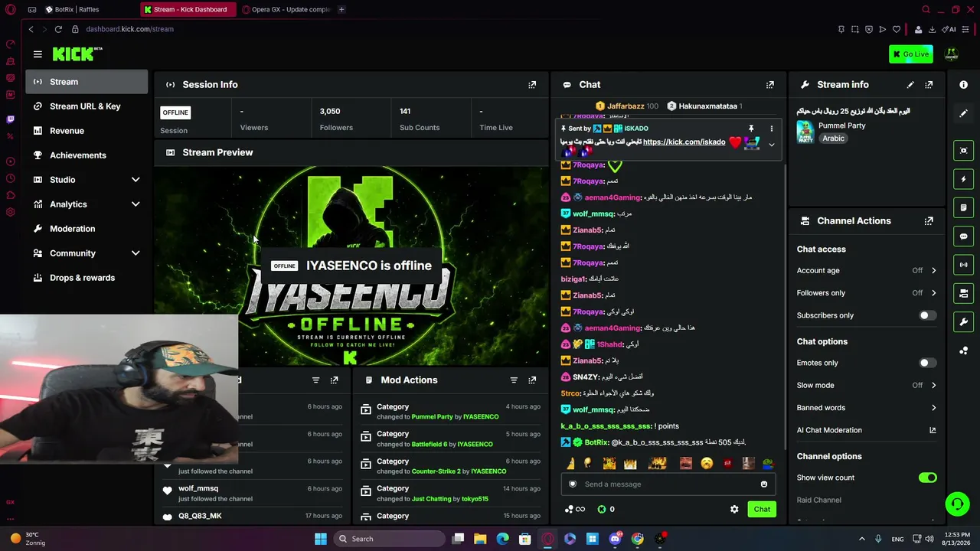Screen dimensions: 980x551
Task: Open the Revenue page
Action: pyautogui.click(x=87, y=131)
